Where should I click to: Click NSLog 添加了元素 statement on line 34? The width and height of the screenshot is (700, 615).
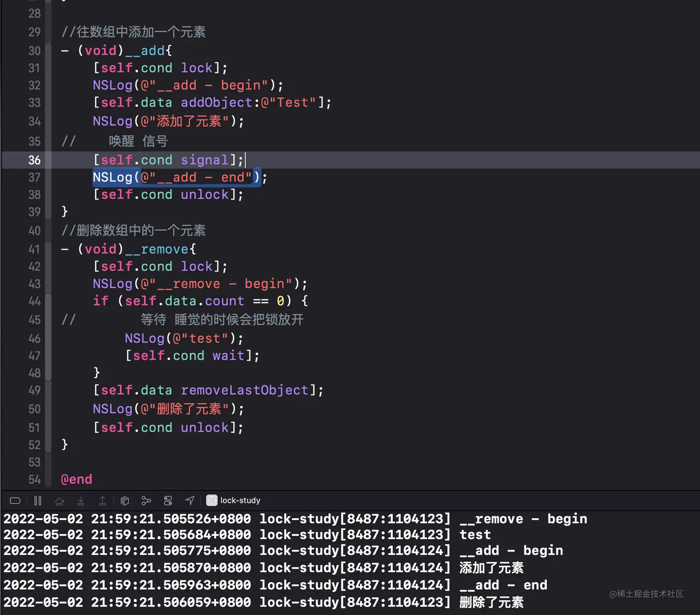(168, 121)
